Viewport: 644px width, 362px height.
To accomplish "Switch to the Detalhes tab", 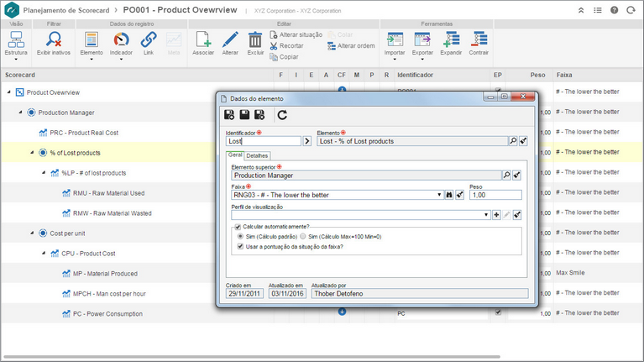I will tap(257, 155).
